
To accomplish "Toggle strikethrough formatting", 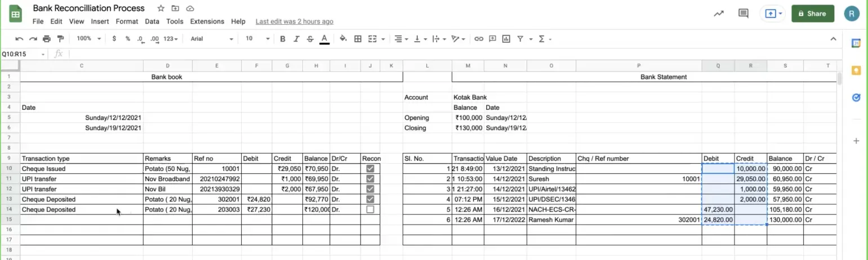I will tap(310, 39).
